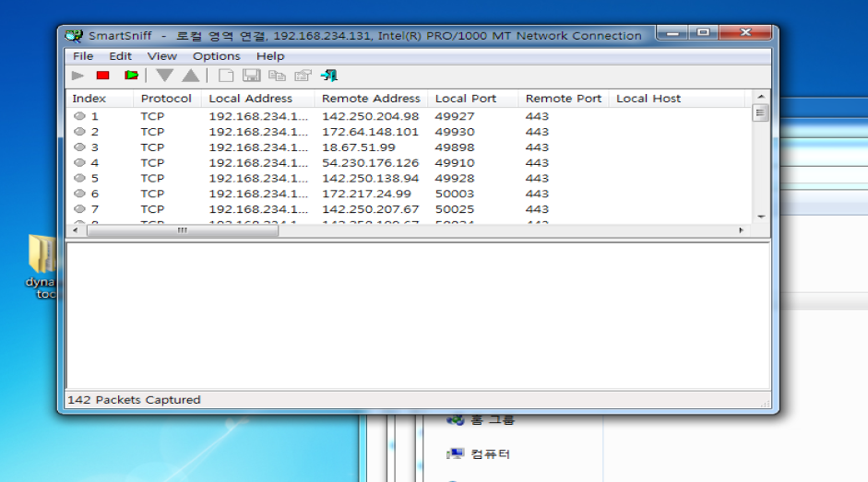
Task: Click the copy selected items icon
Action: point(277,76)
